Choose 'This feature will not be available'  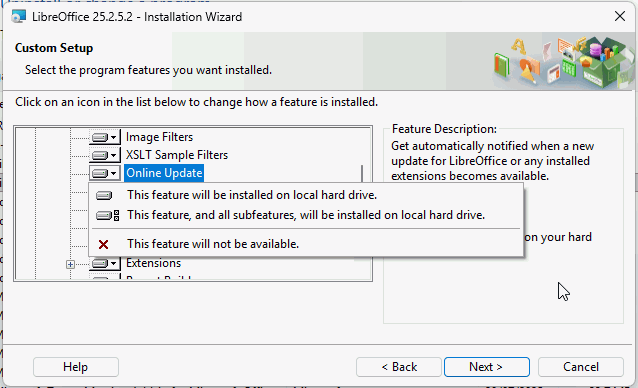306,244
